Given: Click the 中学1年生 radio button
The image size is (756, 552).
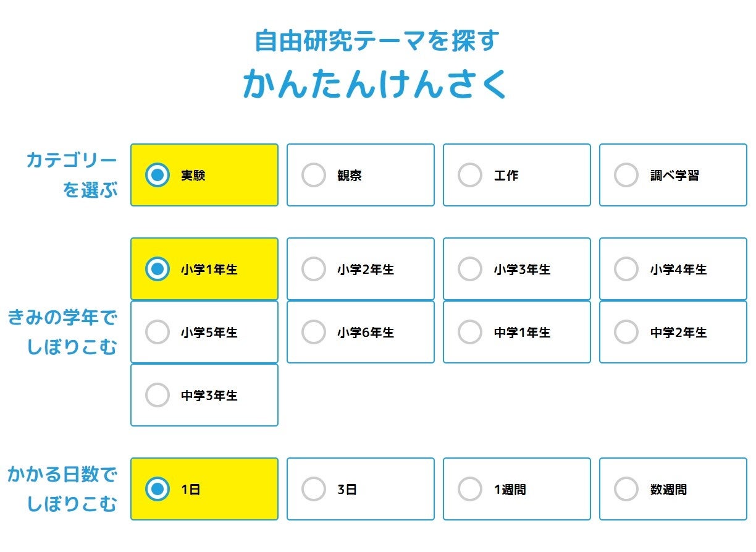Looking at the screenshot, I should click(470, 333).
